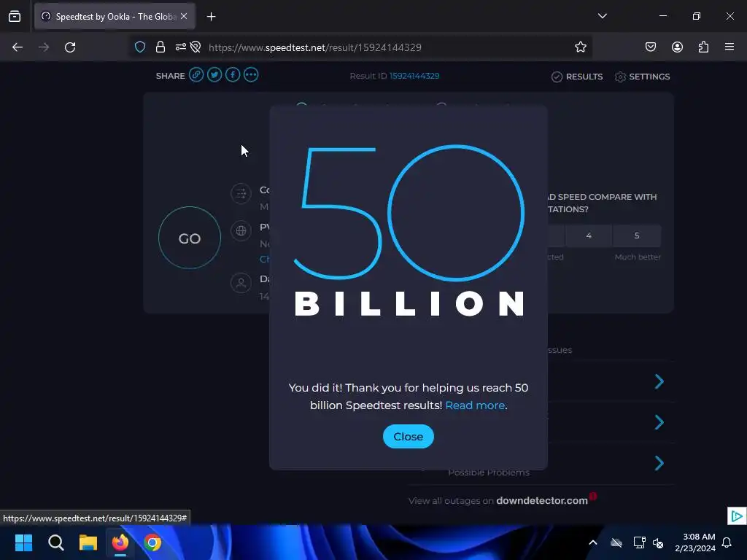This screenshot has height=560, width=747.
Task: Launch File Explorer from taskbar
Action: coord(88,542)
